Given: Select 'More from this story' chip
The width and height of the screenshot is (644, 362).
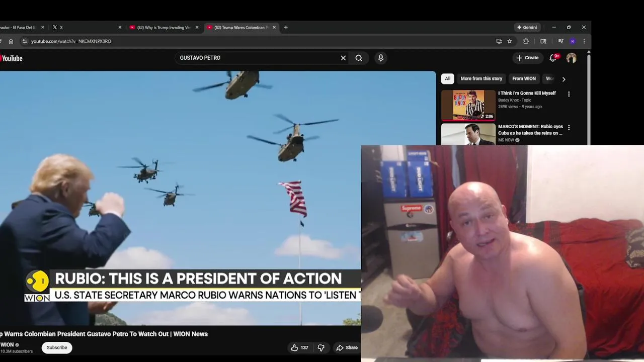Looking at the screenshot, I should pyautogui.click(x=481, y=78).
